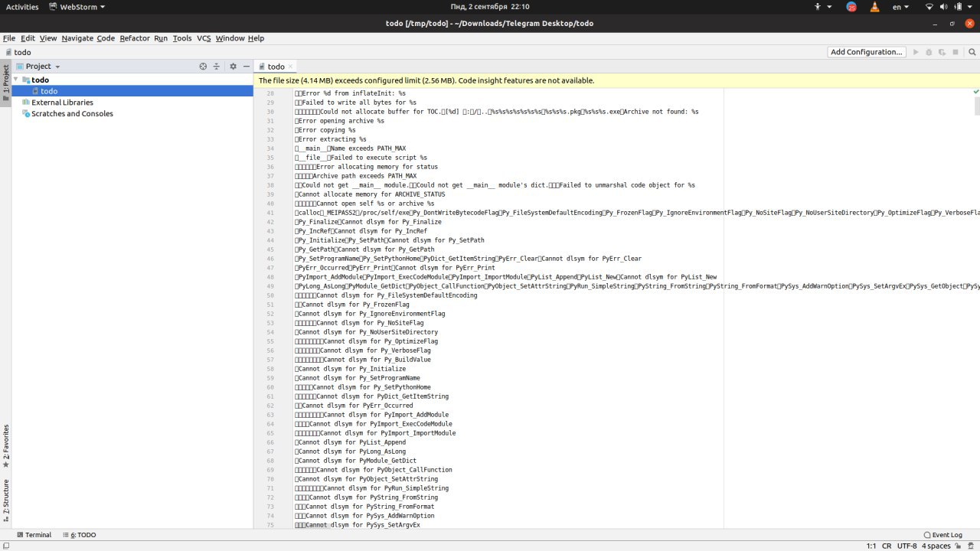The image size is (980, 551).
Task: Open the en keyboard layout dropdown
Action: tap(900, 7)
